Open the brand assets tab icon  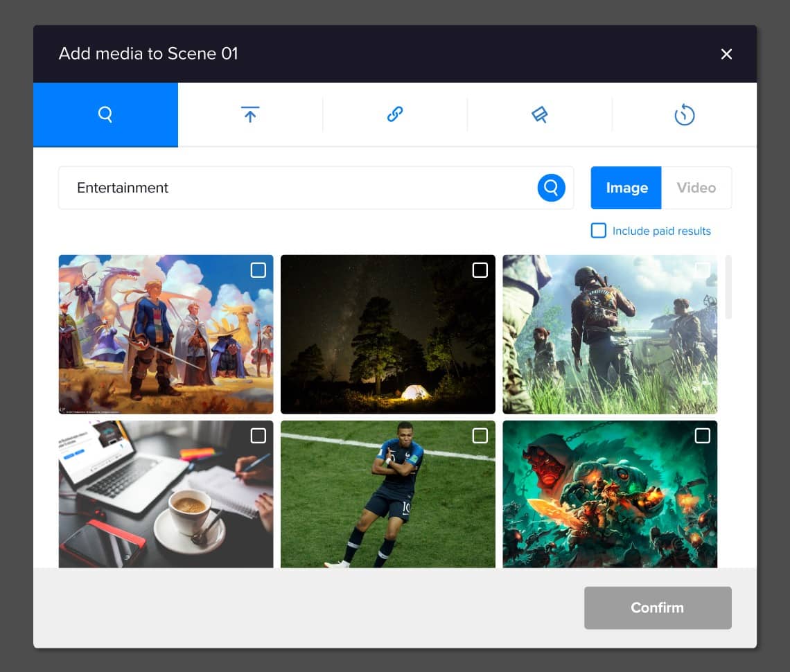point(540,114)
